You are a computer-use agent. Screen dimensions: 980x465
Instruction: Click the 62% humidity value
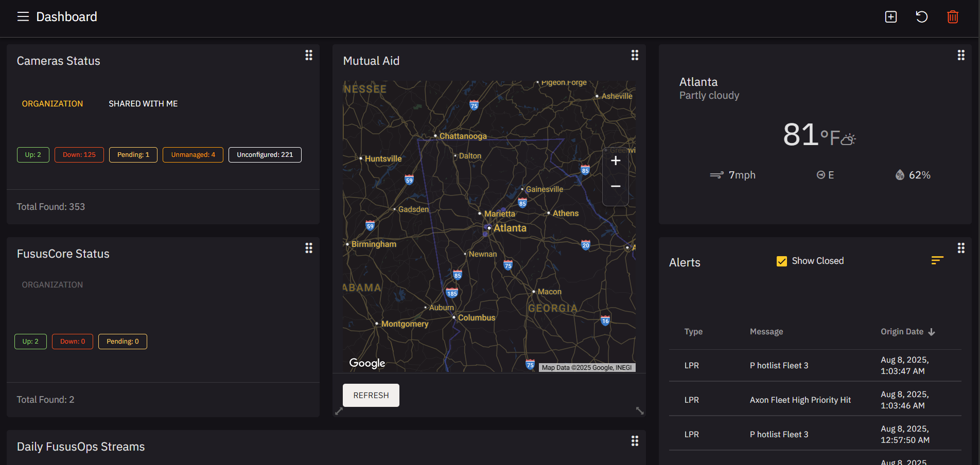(920, 175)
